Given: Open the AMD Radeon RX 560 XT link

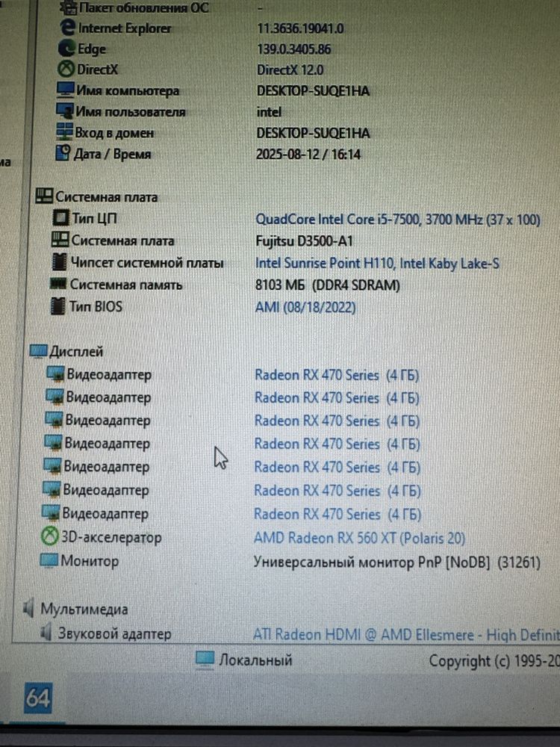Looking at the screenshot, I should tap(359, 538).
